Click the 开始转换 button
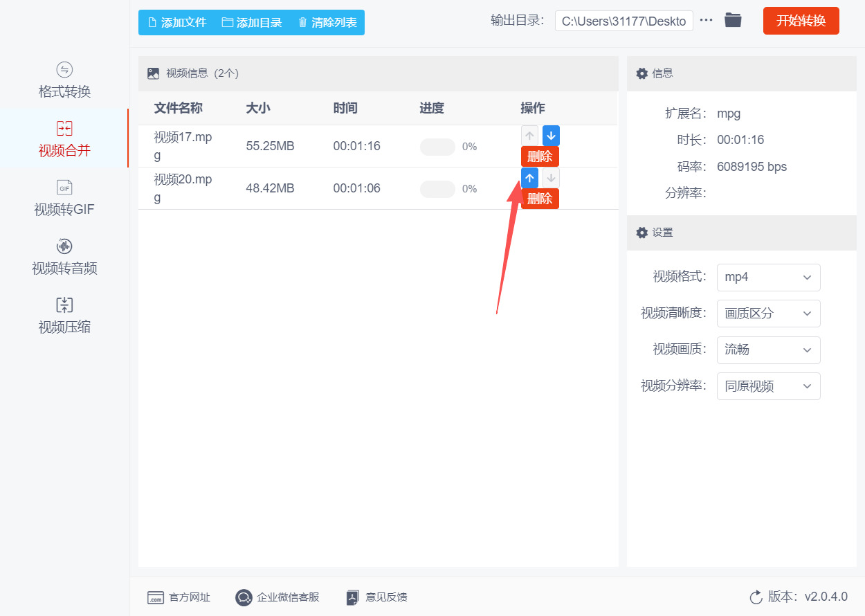 pos(801,20)
